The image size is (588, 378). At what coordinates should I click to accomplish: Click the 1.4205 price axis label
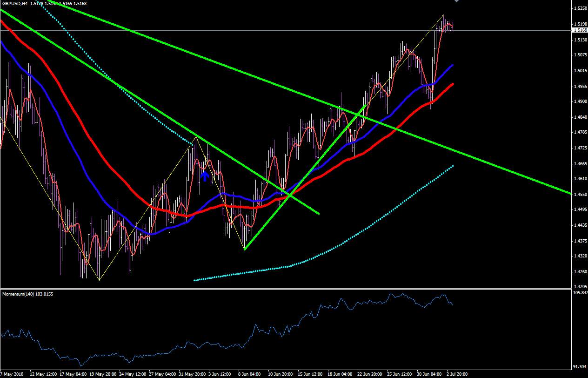coord(580,287)
